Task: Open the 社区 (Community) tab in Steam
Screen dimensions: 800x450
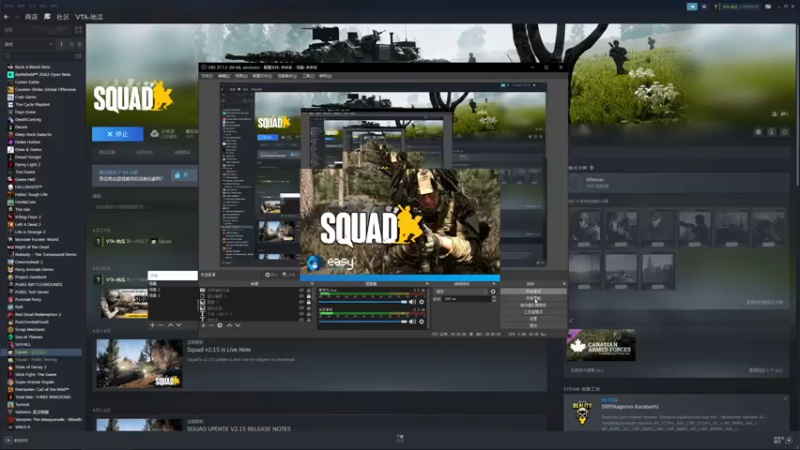Action: point(63,17)
